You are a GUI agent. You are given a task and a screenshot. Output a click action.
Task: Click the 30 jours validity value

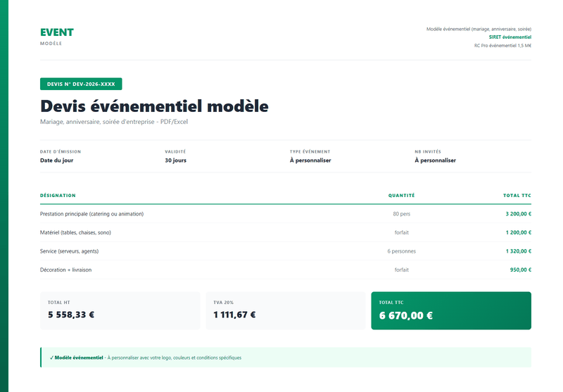click(x=175, y=160)
